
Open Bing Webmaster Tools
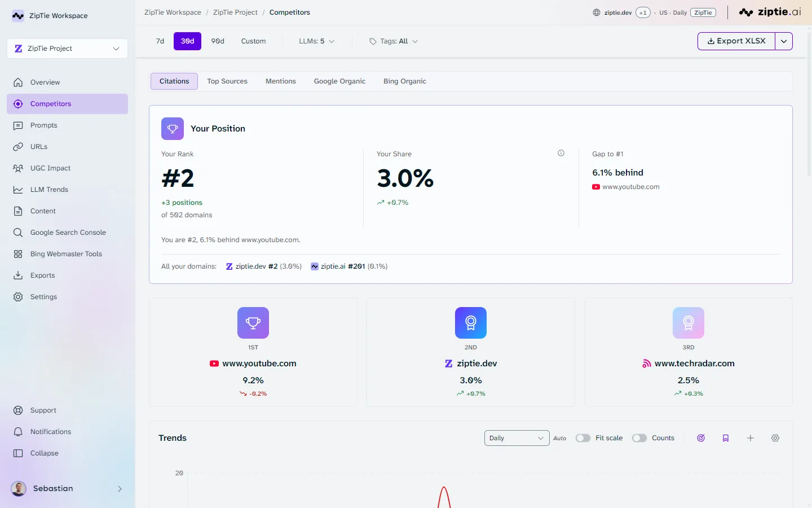pyautogui.click(x=67, y=254)
